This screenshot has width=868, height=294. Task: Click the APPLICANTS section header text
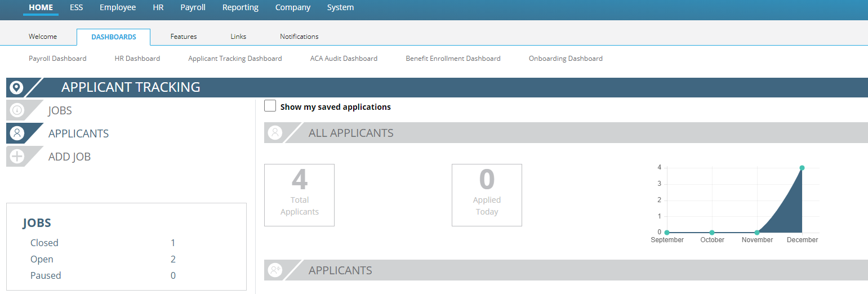tap(340, 270)
